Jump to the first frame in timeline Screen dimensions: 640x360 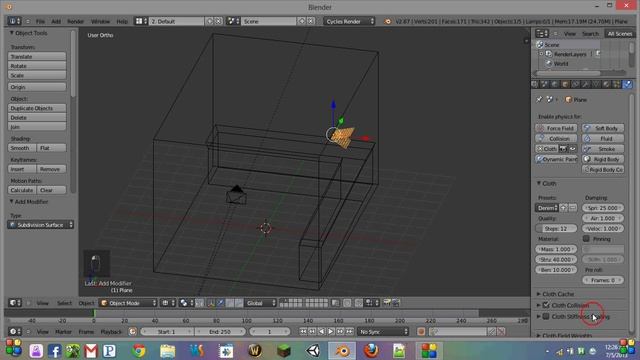point(303,332)
